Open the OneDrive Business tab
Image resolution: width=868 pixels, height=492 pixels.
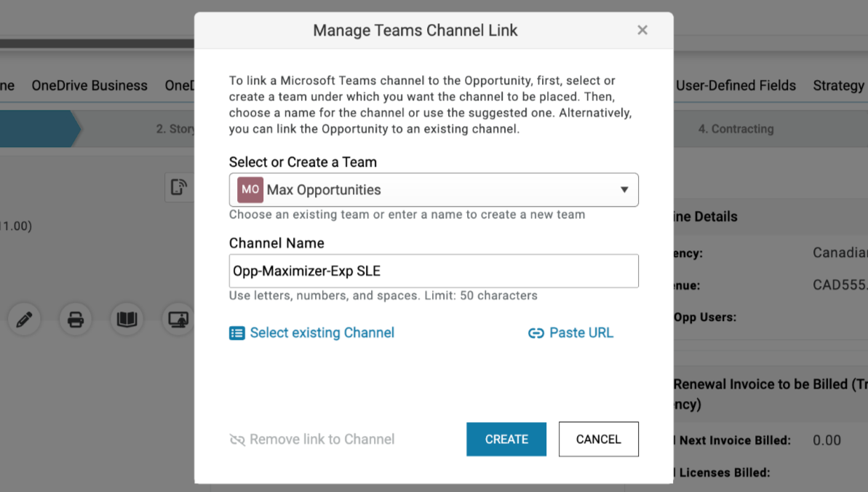pyautogui.click(x=89, y=85)
